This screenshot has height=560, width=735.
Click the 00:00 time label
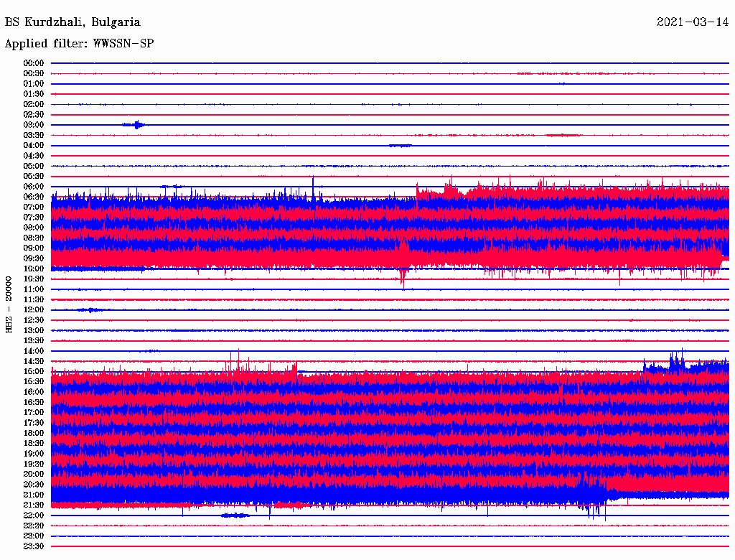click(34, 63)
